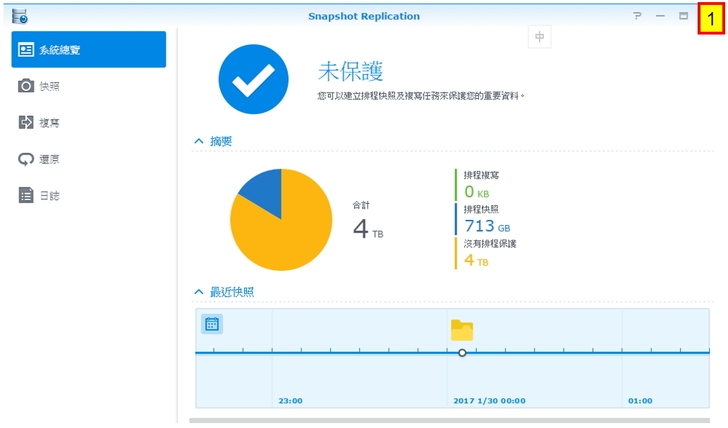Select the 還原 recovery sidebar icon

click(x=27, y=159)
